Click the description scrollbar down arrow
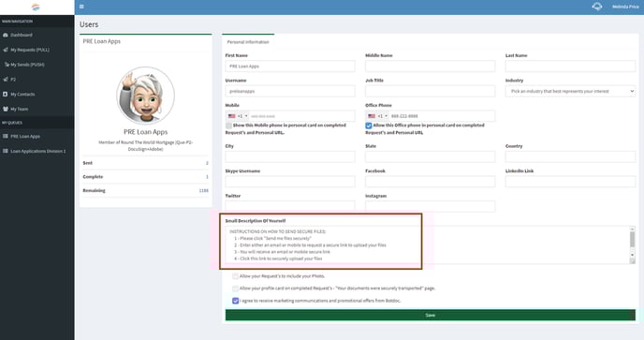Image resolution: width=644 pixels, height=340 pixels. [632, 256]
